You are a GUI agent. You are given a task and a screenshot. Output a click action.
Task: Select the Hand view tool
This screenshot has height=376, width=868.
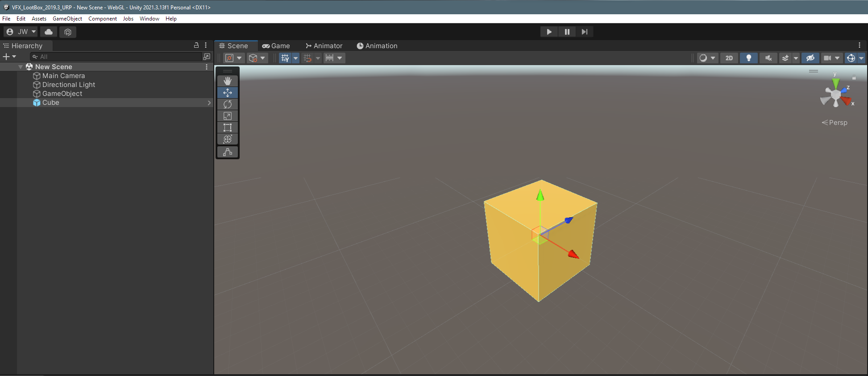(x=228, y=81)
